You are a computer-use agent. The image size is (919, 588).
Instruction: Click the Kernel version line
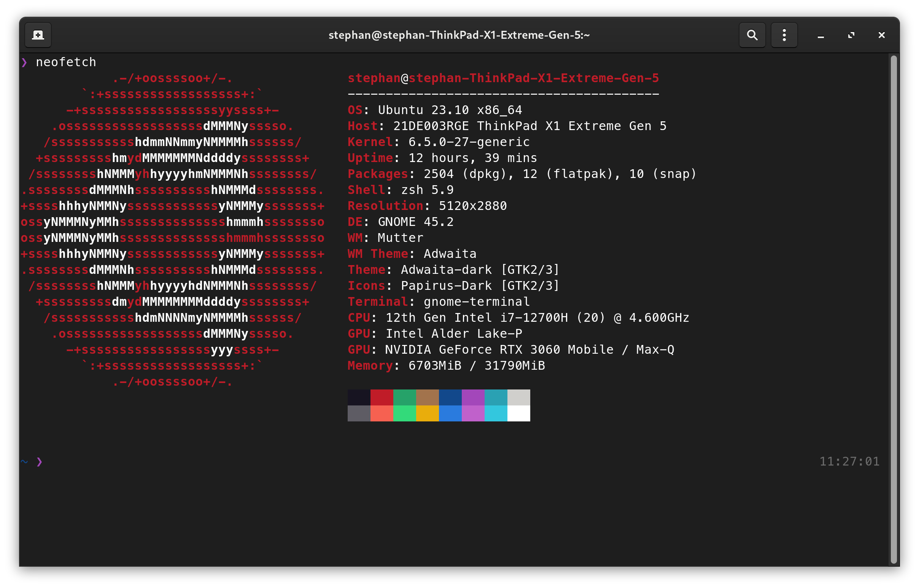tap(438, 142)
